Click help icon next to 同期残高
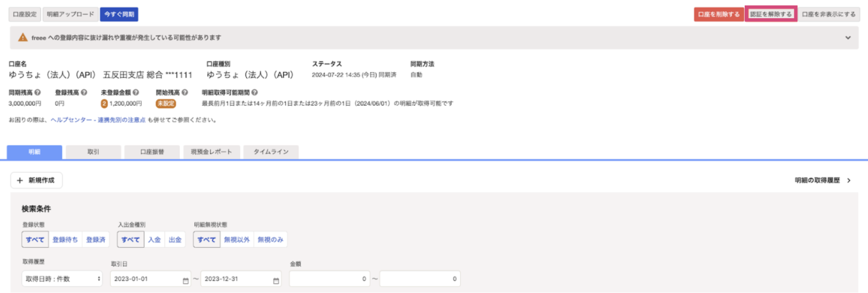Image resolution: width=868 pixels, height=293 pixels. tap(38, 92)
